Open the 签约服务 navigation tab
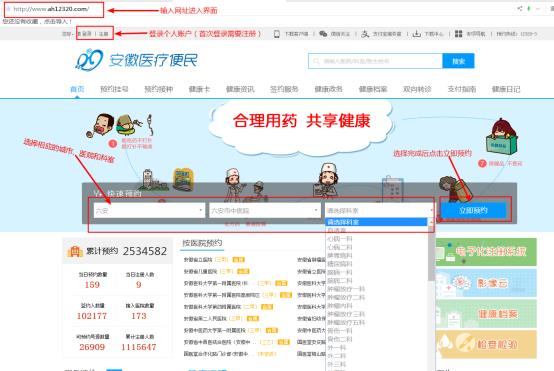Viewport: 554px width, 371px height. [284, 89]
